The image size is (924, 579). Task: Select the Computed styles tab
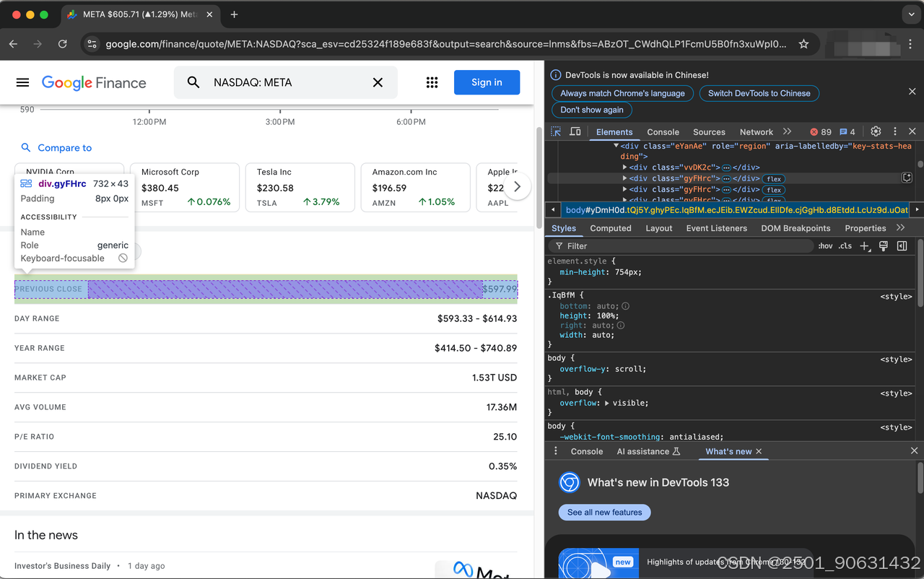611,228
